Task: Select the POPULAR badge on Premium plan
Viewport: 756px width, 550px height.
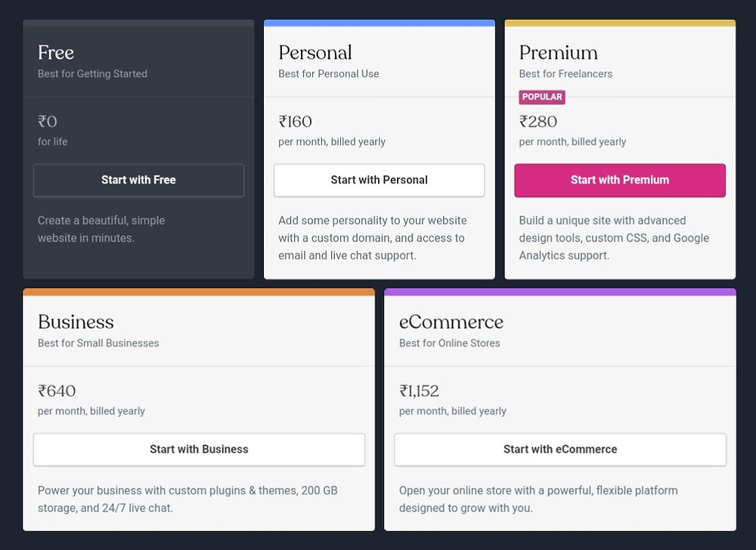Action: (541, 97)
